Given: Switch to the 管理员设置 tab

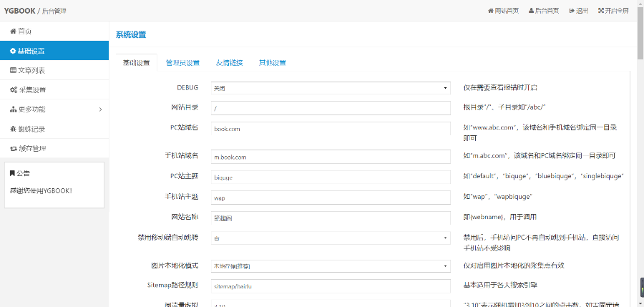Looking at the screenshot, I should pyautogui.click(x=182, y=63).
